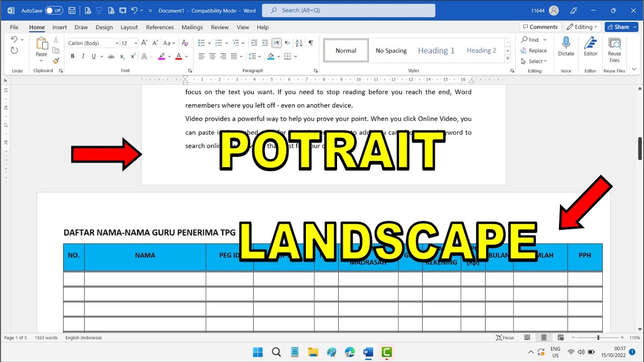The height and width of the screenshot is (362, 644).
Task: Click the Cut scissors icon
Action: click(56, 40)
